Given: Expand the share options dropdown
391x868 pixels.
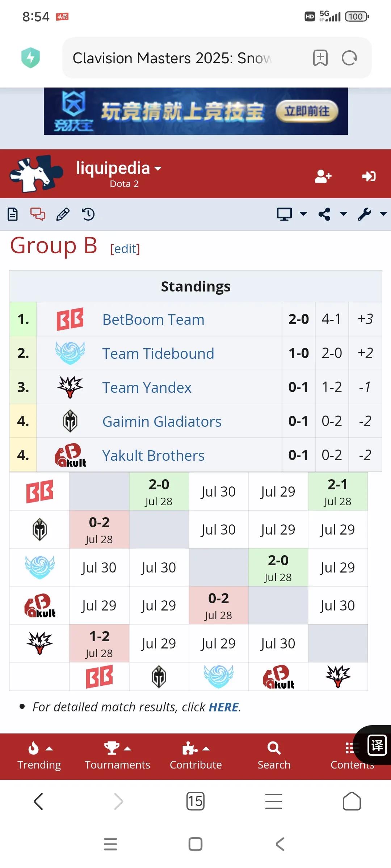Looking at the screenshot, I should (332, 214).
